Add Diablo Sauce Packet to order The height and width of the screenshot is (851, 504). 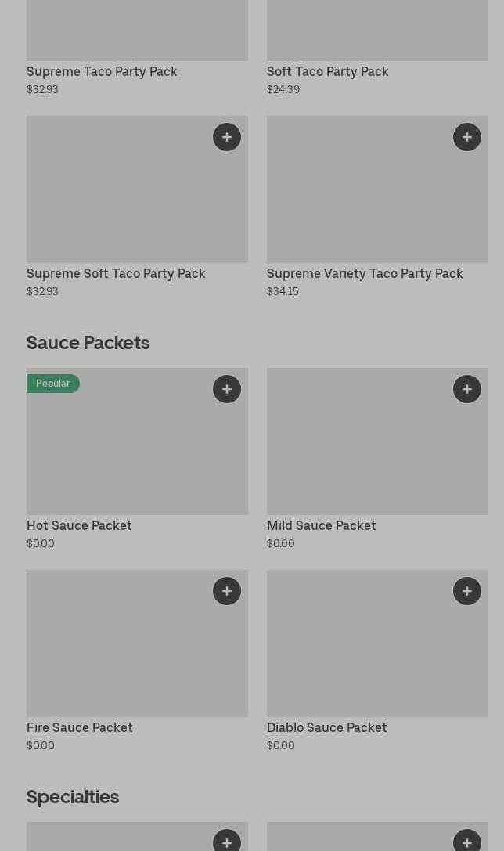pyautogui.click(x=467, y=591)
